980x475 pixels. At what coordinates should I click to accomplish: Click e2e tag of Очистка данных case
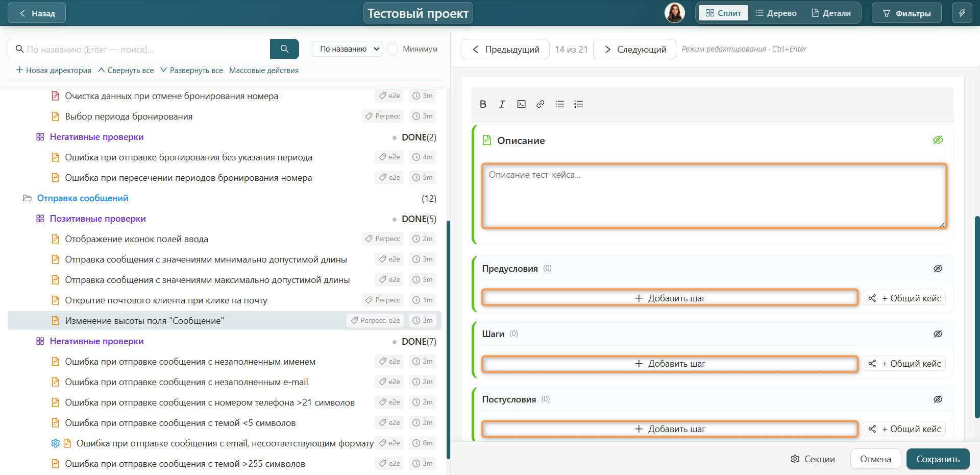tap(389, 96)
